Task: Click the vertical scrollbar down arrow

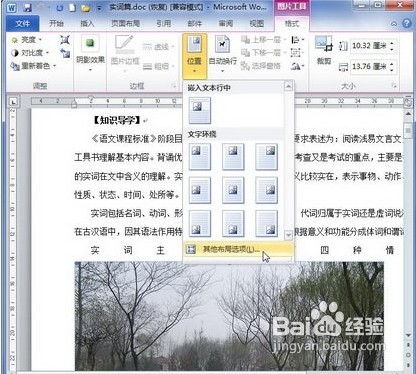Action: pyautogui.click(x=408, y=336)
